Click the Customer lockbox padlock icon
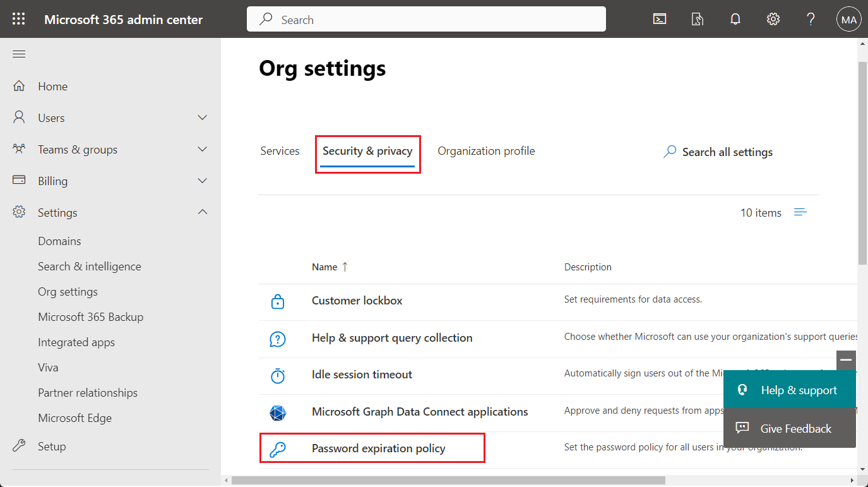This screenshot has width=868, height=487. 278,301
